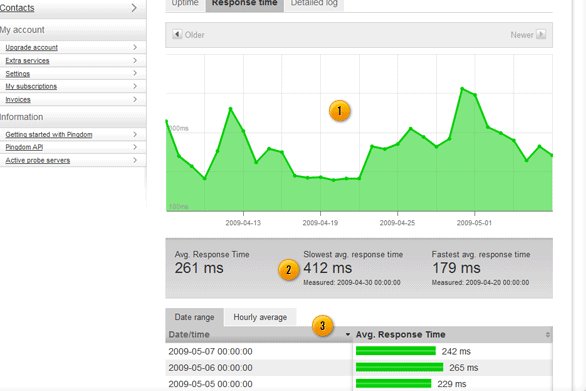586x391 pixels.
Task: Click the Newer navigation label
Action: point(522,35)
